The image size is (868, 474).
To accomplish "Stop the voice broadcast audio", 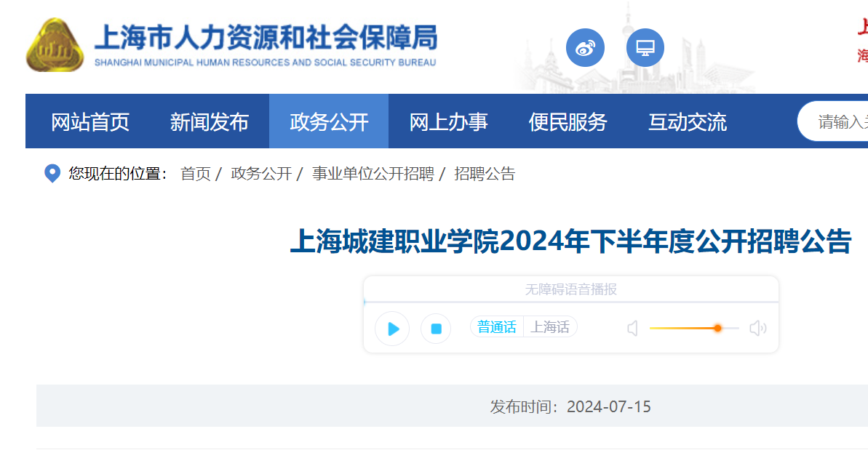I will [x=436, y=329].
